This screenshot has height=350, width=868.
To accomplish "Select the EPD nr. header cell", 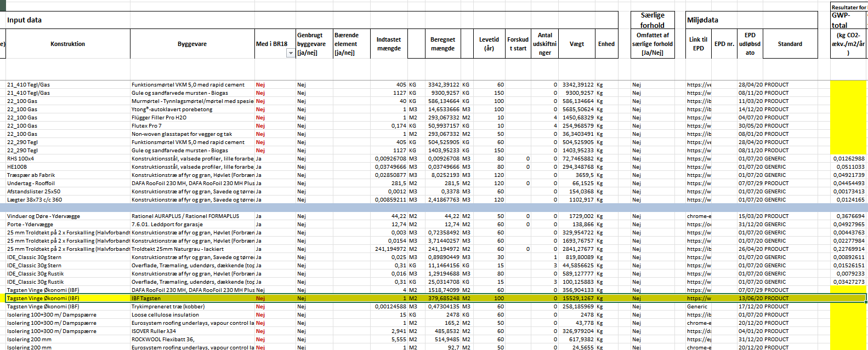I will click(724, 44).
